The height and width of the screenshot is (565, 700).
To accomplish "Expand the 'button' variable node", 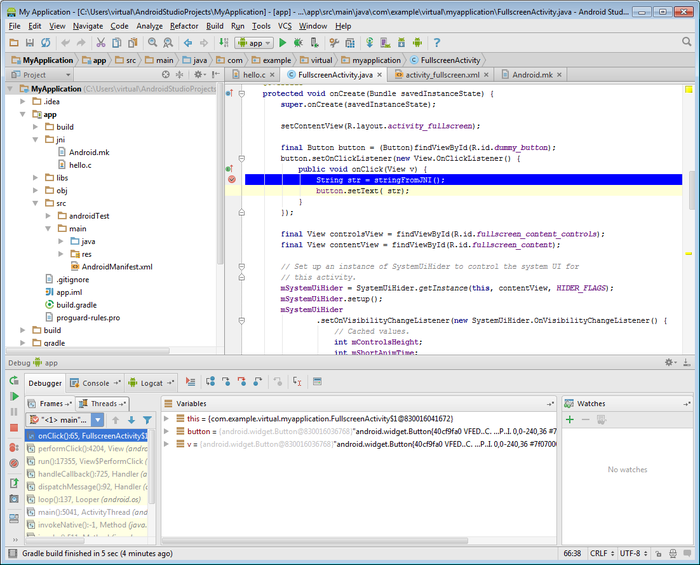I will (x=168, y=431).
